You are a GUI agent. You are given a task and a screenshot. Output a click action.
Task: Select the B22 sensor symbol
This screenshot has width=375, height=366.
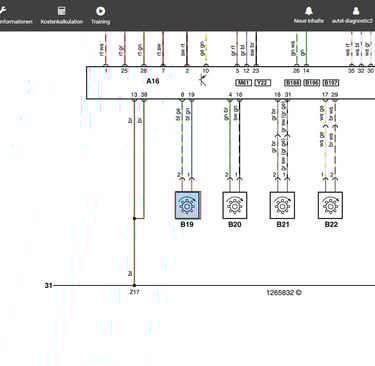click(x=330, y=205)
